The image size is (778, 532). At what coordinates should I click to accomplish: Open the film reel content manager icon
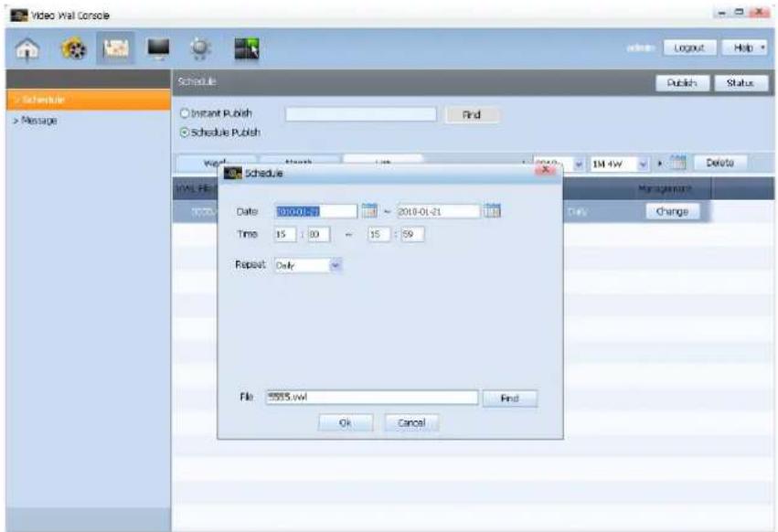(x=73, y=48)
